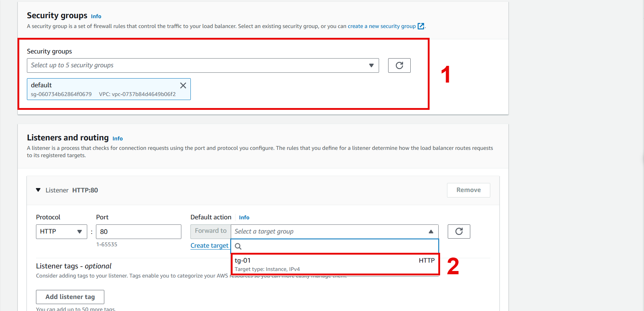Select tg-01 target group option
This screenshot has width=644, height=311.
[334, 264]
